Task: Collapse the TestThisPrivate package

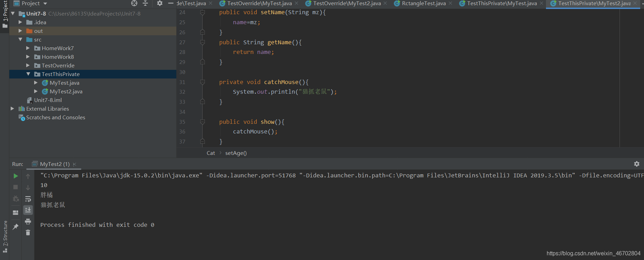Action: point(28,74)
